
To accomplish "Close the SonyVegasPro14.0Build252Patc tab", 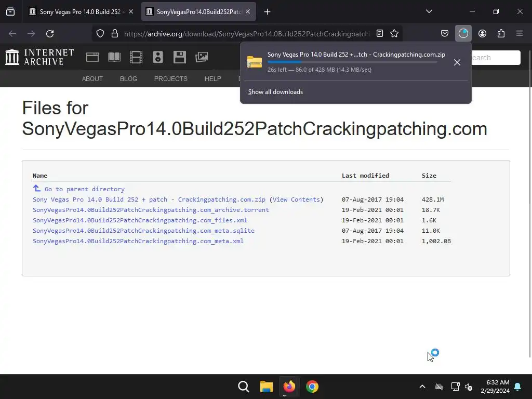I will [248, 11].
